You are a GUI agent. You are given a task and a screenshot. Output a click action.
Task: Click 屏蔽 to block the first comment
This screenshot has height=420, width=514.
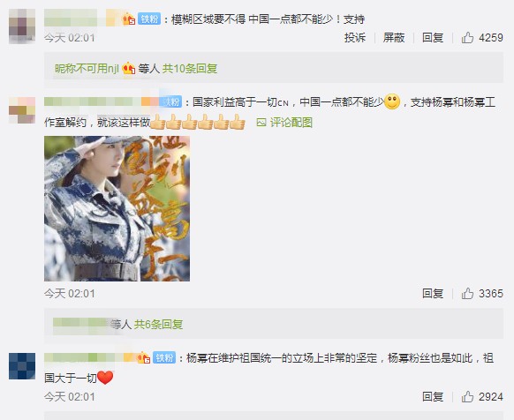point(394,38)
